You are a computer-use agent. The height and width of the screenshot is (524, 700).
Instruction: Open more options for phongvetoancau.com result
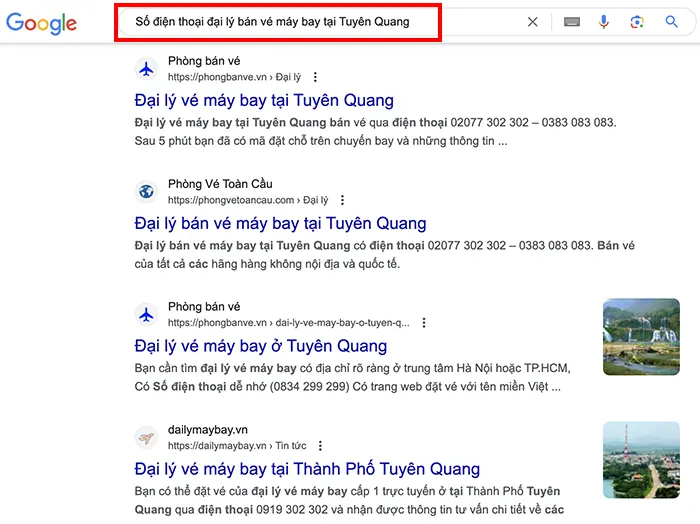(x=342, y=200)
